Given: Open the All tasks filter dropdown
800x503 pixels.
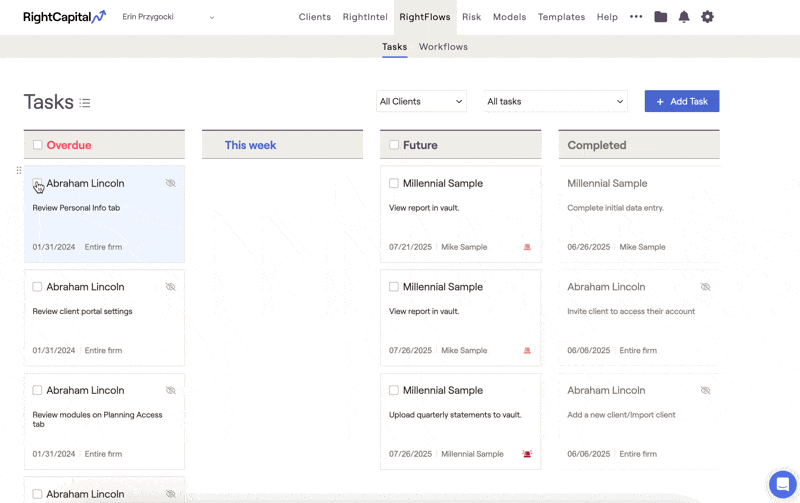Looking at the screenshot, I should tap(555, 102).
